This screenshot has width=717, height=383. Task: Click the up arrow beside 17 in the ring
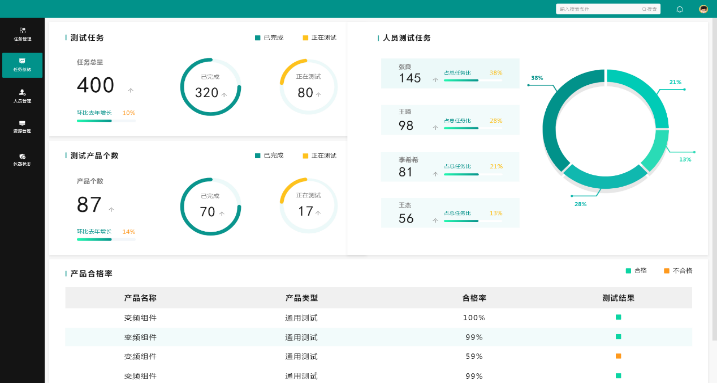(x=318, y=213)
